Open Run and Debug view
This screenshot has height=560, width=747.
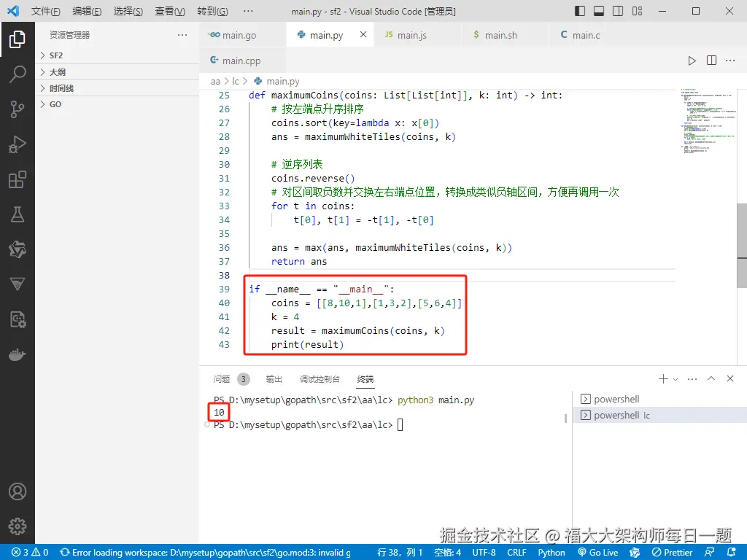tap(18, 144)
